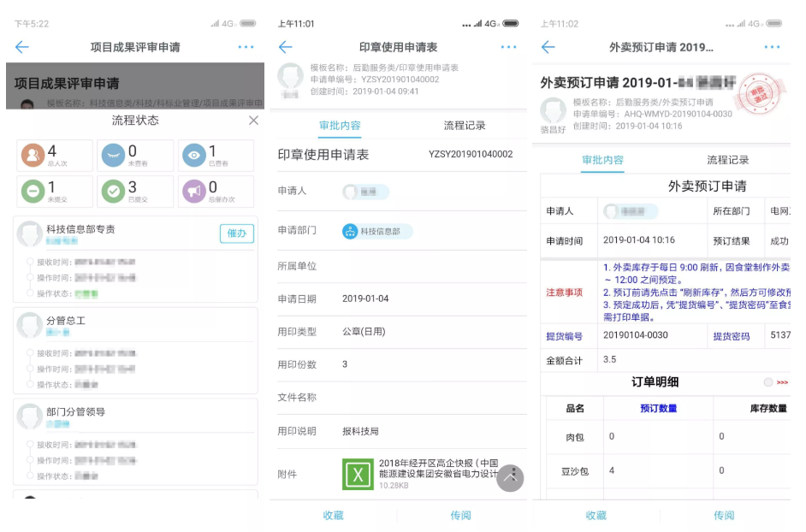Viewport: 806px width, 532px height.
Task: Click the 下午5:22 status bar time
Action: click(32, 24)
